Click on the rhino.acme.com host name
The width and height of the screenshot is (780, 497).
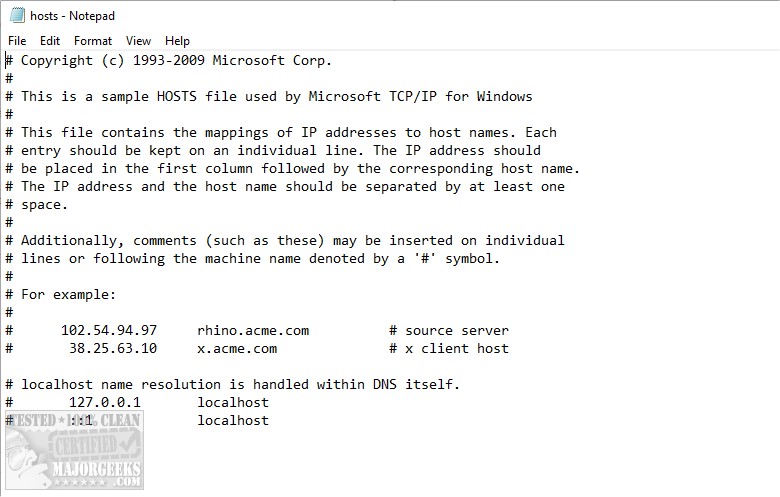tap(253, 330)
